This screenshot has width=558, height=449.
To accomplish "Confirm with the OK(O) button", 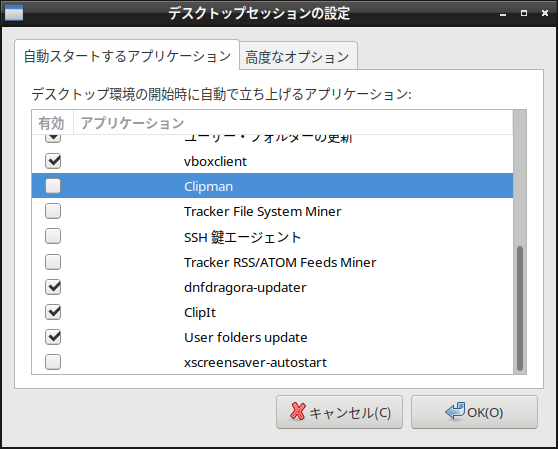I will pyautogui.click(x=474, y=412).
